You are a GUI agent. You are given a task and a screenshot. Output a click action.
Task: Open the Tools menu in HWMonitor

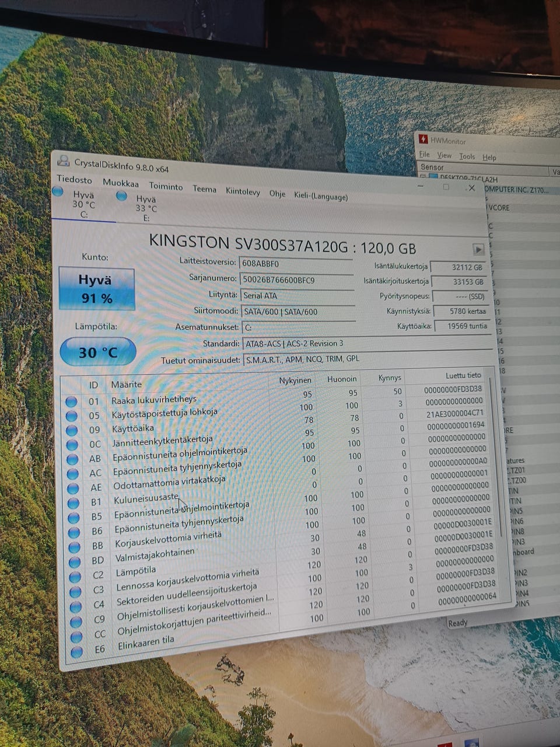coord(467,156)
